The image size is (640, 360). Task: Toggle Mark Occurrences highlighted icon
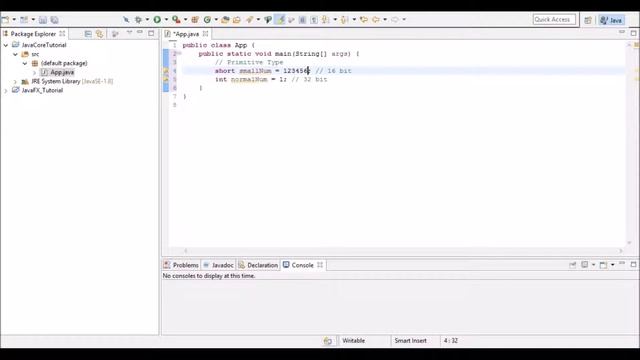[x=280, y=19]
